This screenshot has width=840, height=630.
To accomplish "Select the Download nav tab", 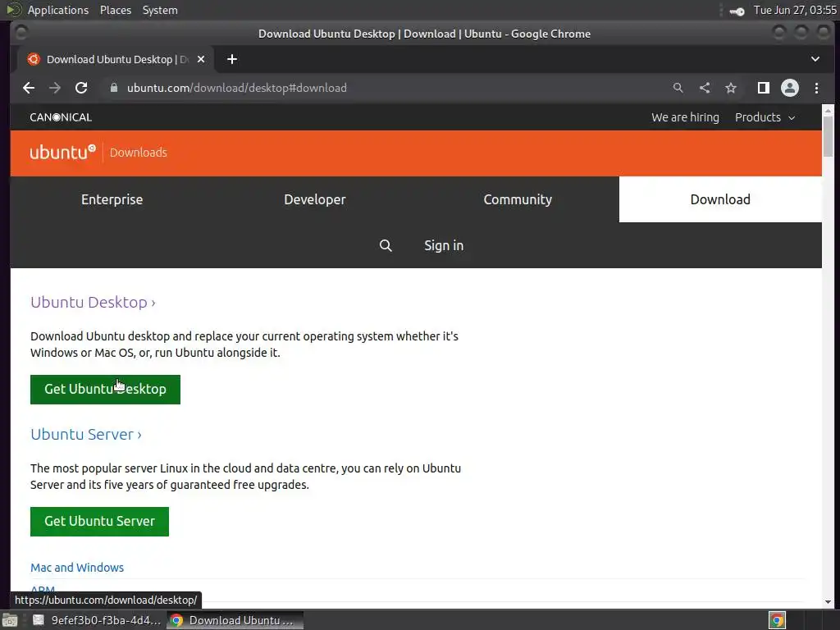I will click(x=720, y=199).
